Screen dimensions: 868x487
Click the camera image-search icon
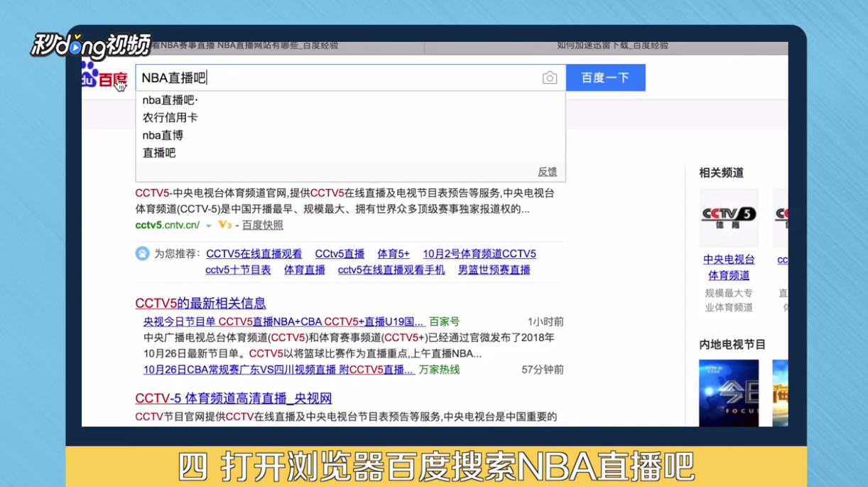549,78
